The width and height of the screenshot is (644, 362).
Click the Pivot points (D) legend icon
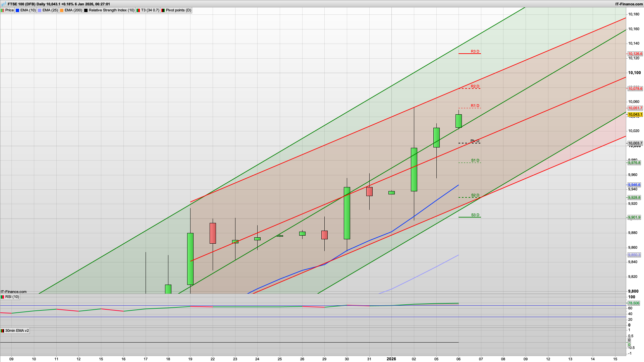tap(163, 10)
